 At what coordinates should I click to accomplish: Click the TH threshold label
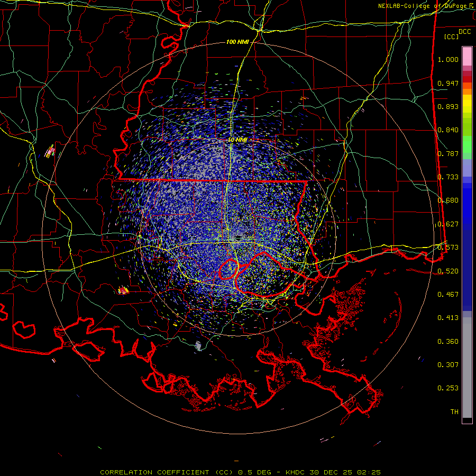[x=454, y=412]
